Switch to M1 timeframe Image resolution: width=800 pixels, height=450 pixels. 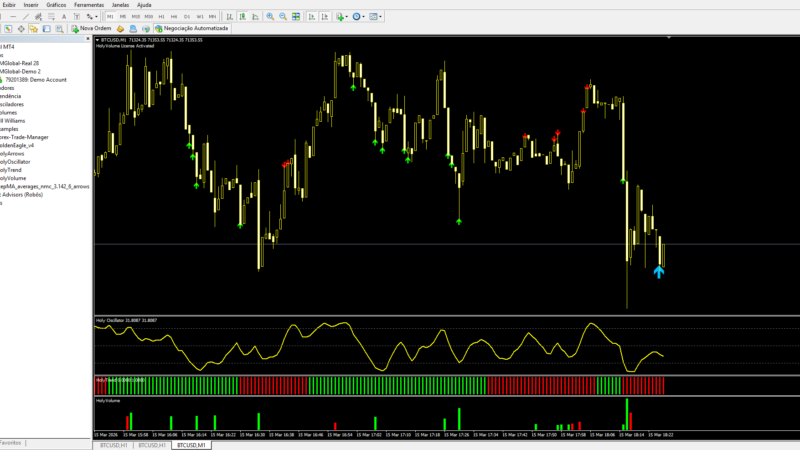[x=110, y=16]
